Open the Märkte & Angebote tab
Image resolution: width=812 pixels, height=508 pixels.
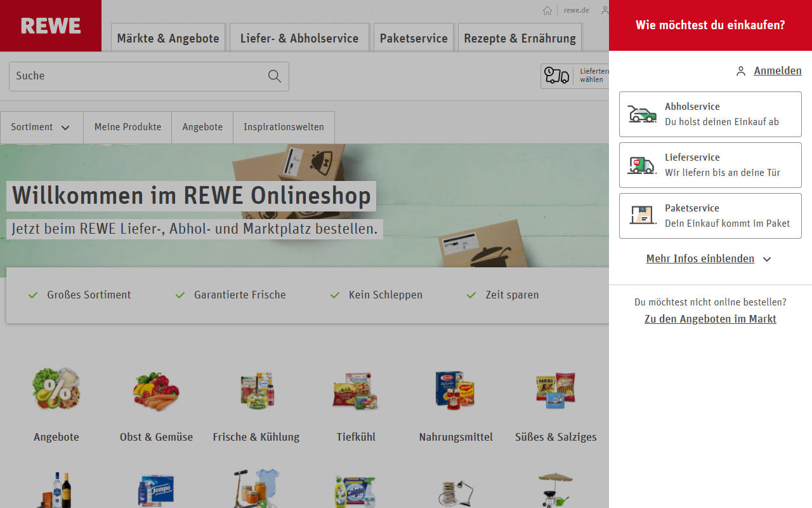click(x=168, y=37)
